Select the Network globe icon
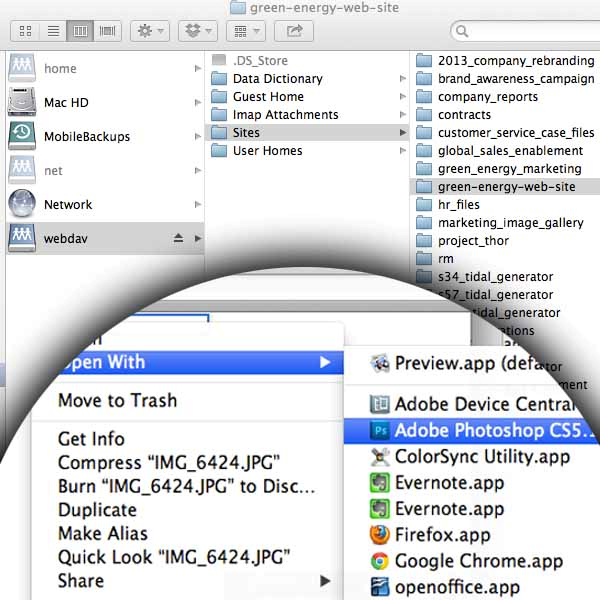 [x=22, y=204]
